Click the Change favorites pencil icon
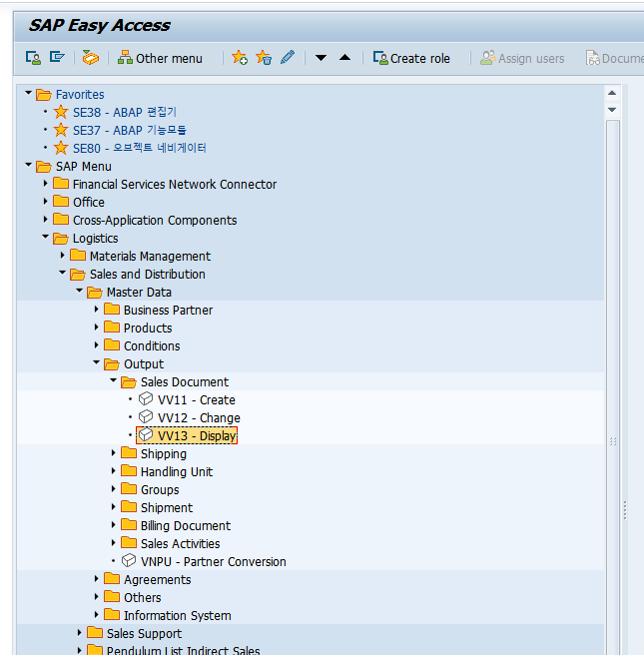 tap(288, 57)
